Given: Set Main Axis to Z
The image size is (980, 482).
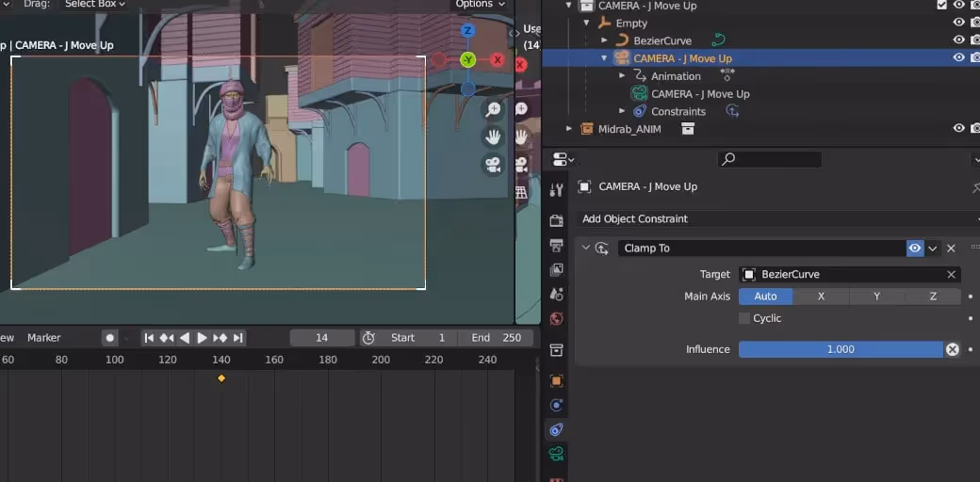Looking at the screenshot, I should click(x=933, y=297).
